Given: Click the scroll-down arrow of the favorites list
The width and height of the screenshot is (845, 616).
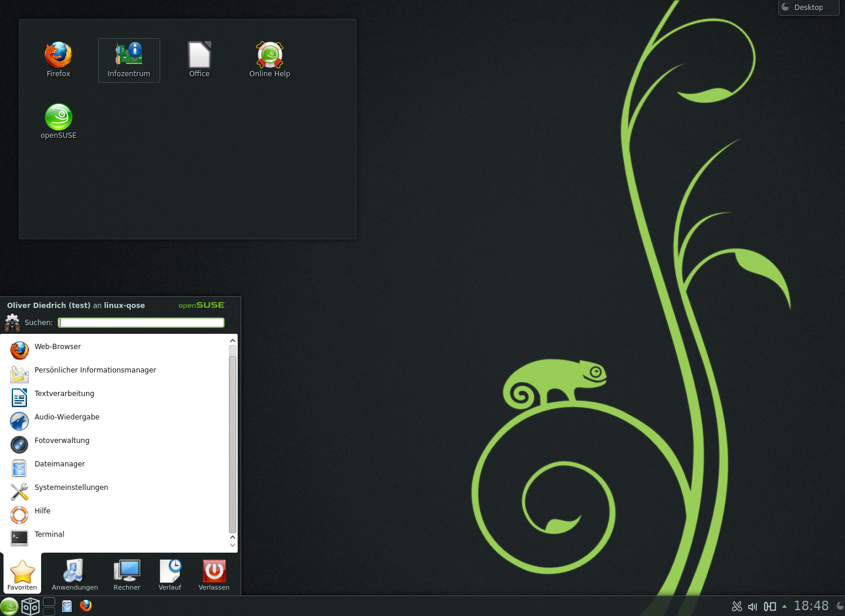Looking at the screenshot, I should click(233, 545).
